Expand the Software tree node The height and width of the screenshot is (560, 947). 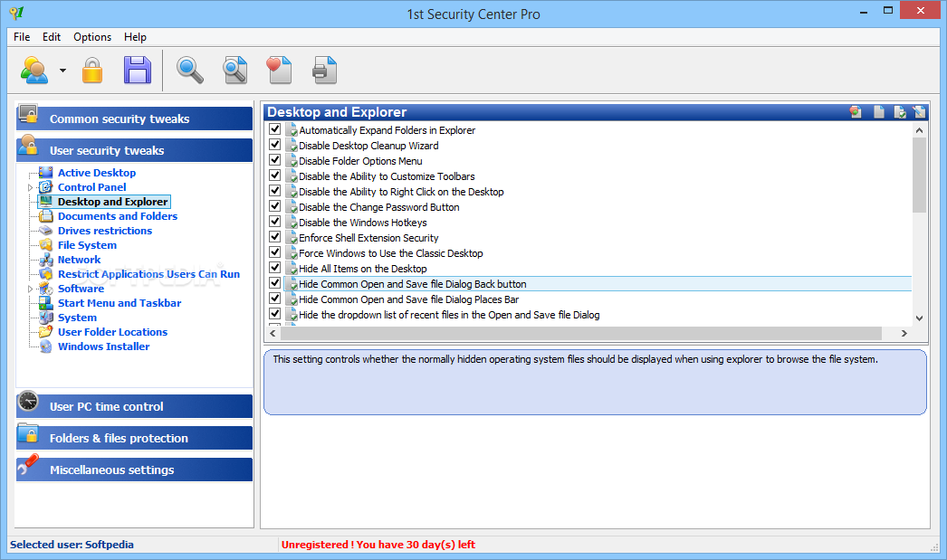[30, 289]
